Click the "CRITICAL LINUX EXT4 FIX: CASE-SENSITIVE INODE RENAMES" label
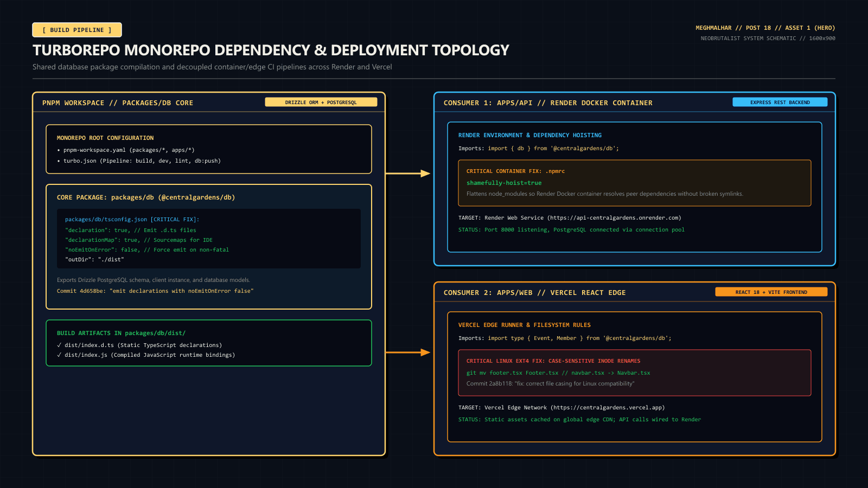The width and height of the screenshot is (868, 488). [x=553, y=361]
